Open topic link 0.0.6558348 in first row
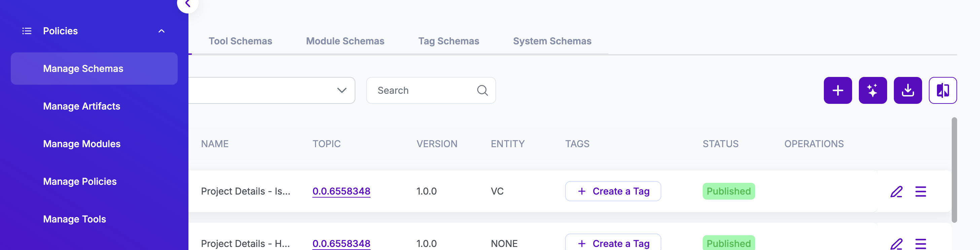This screenshot has width=980, height=250. [x=341, y=192]
